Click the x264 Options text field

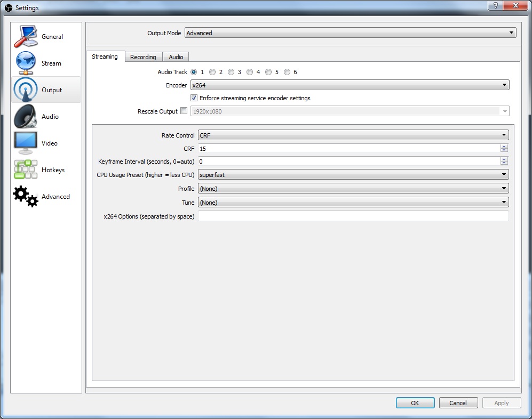click(353, 216)
